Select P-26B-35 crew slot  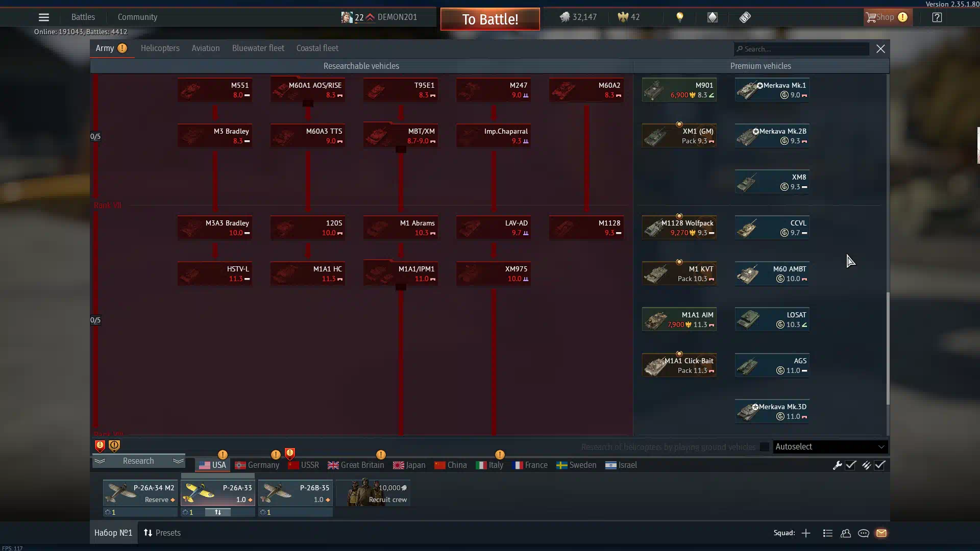tap(296, 493)
